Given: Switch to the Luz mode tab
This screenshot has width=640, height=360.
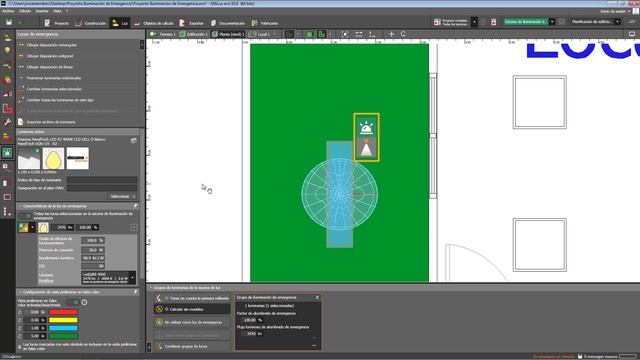Looking at the screenshot, I should (120, 23).
